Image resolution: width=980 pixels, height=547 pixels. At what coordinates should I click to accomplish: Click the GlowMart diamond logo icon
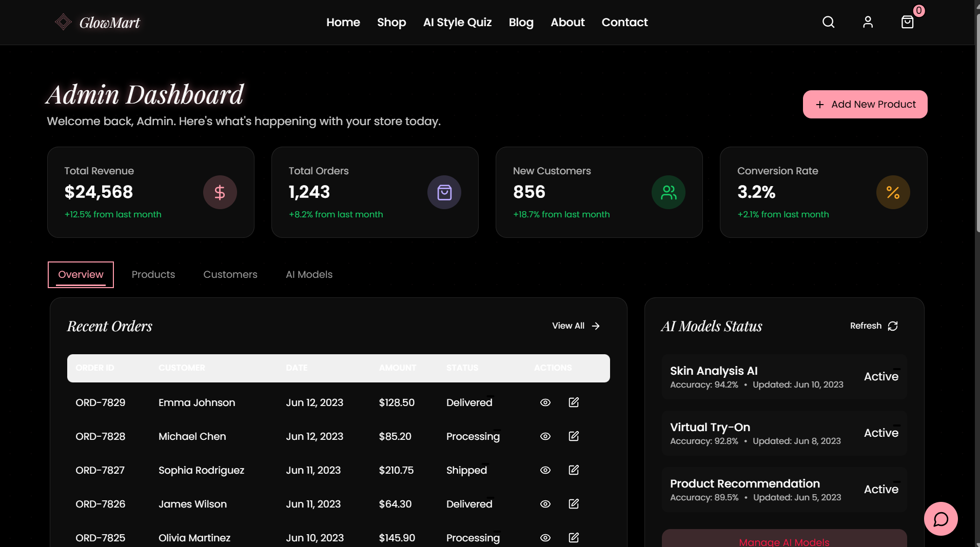pos(63,22)
